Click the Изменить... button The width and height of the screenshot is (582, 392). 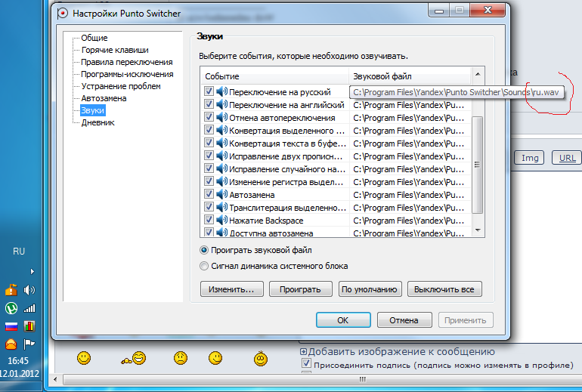231,289
